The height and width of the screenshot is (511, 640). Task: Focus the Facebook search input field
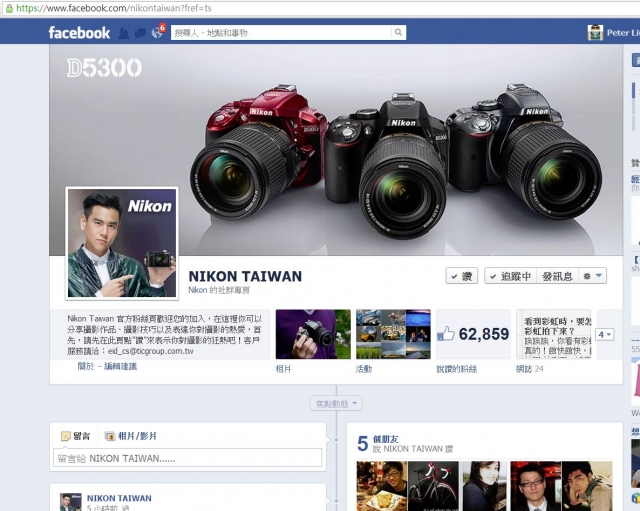(x=281, y=33)
